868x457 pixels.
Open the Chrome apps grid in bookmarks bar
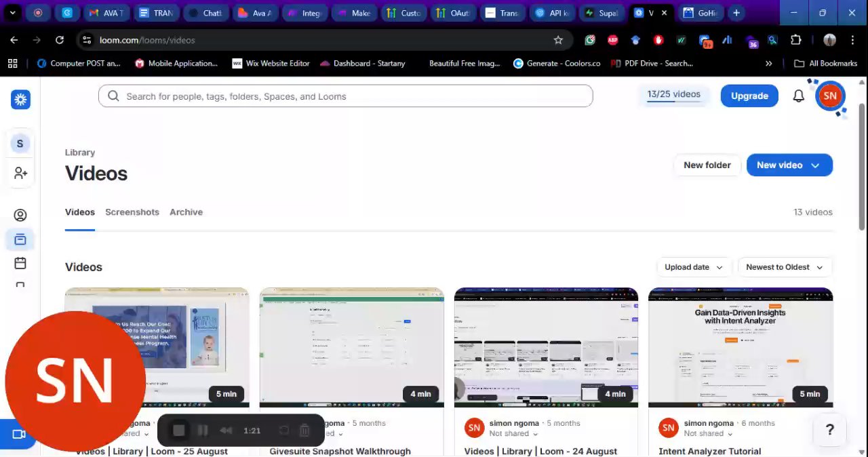coord(12,63)
